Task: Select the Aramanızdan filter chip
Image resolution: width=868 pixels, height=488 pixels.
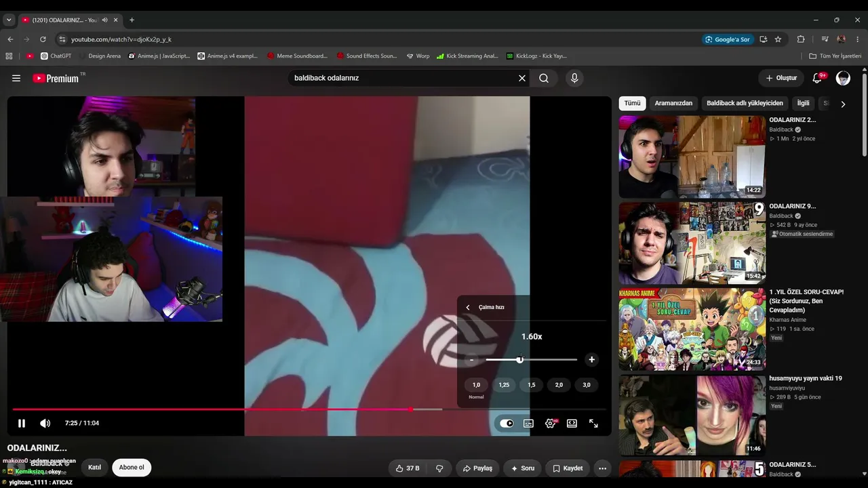Action: pyautogui.click(x=673, y=103)
